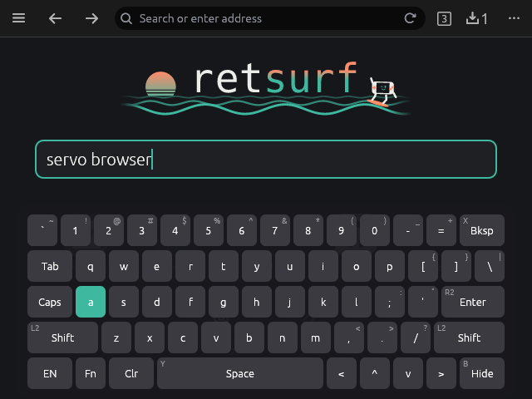
Task: Tap the period key
Action: (x=382, y=337)
